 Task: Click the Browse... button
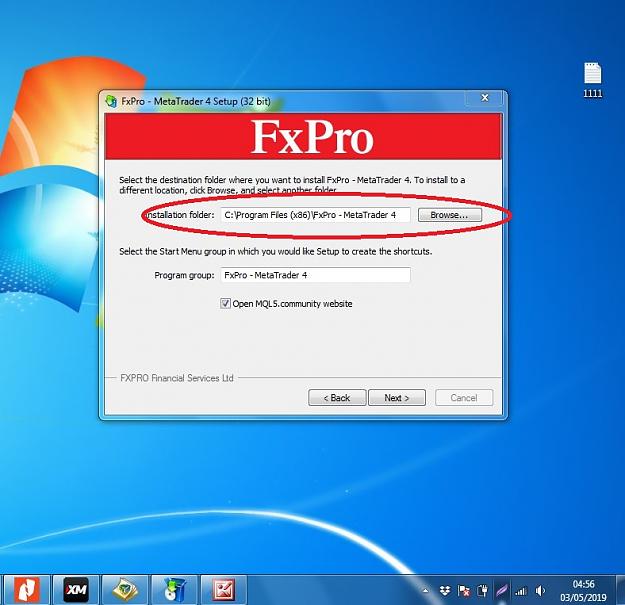(450, 215)
